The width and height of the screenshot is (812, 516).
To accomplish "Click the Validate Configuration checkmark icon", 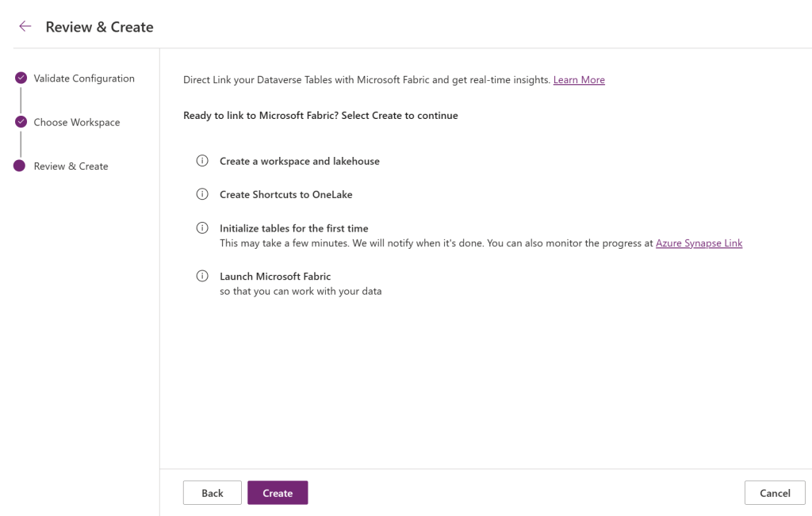I will pyautogui.click(x=20, y=78).
